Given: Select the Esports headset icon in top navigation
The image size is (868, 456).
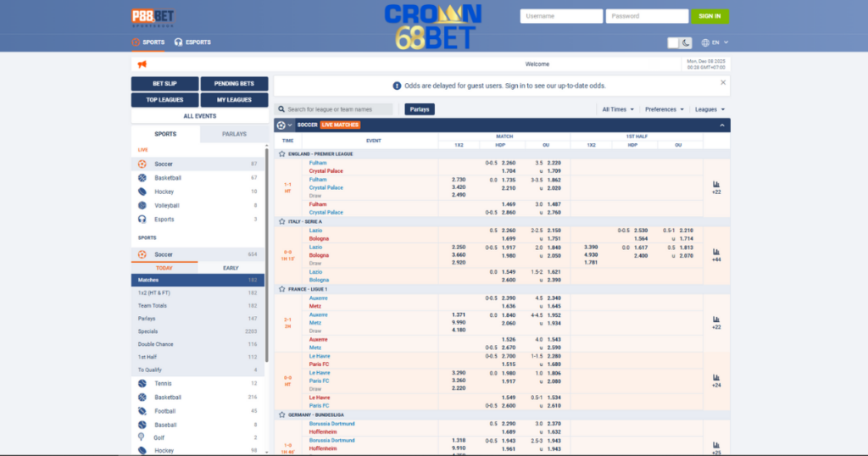Looking at the screenshot, I should click(x=179, y=42).
